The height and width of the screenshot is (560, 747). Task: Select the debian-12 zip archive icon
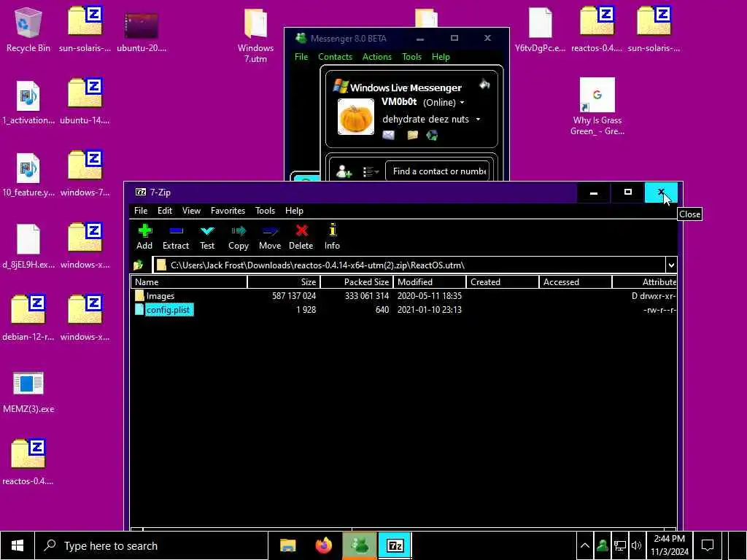point(28,318)
